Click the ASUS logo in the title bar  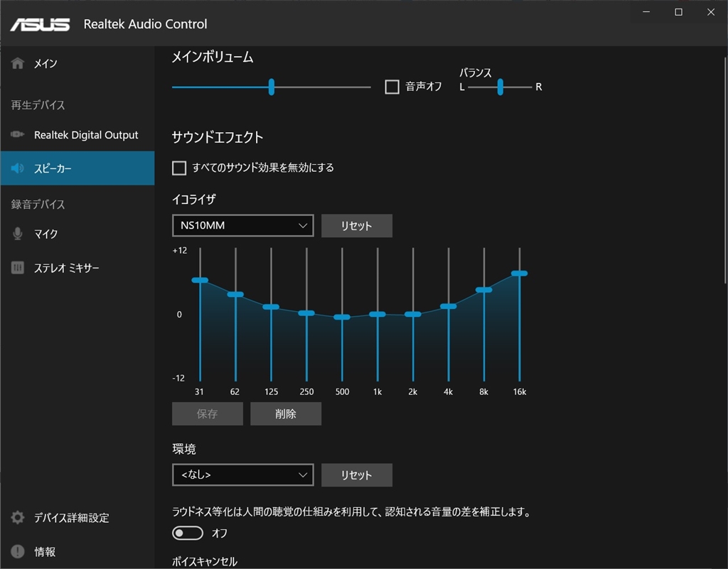coord(40,24)
